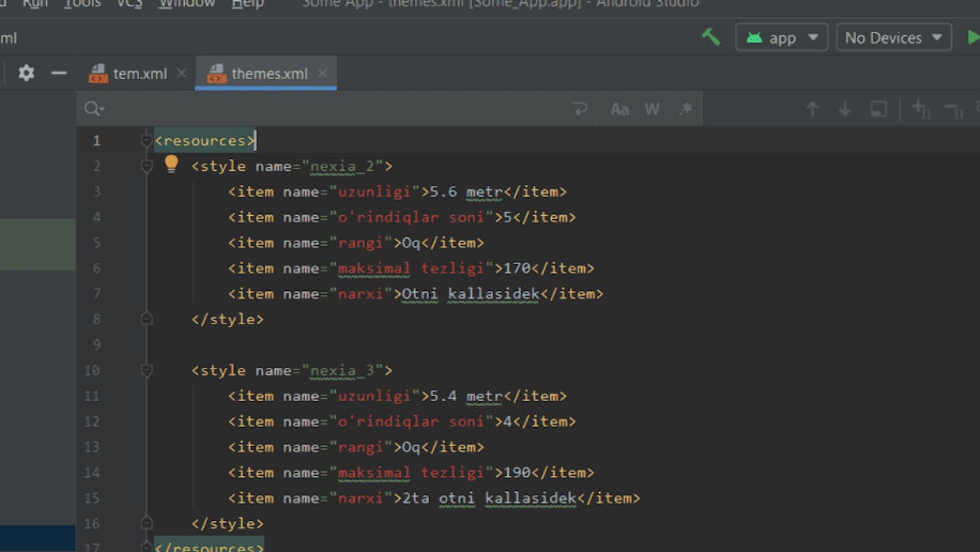Collapse the nexia_2 style block
This screenshot has height=552, width=980.
146,166
